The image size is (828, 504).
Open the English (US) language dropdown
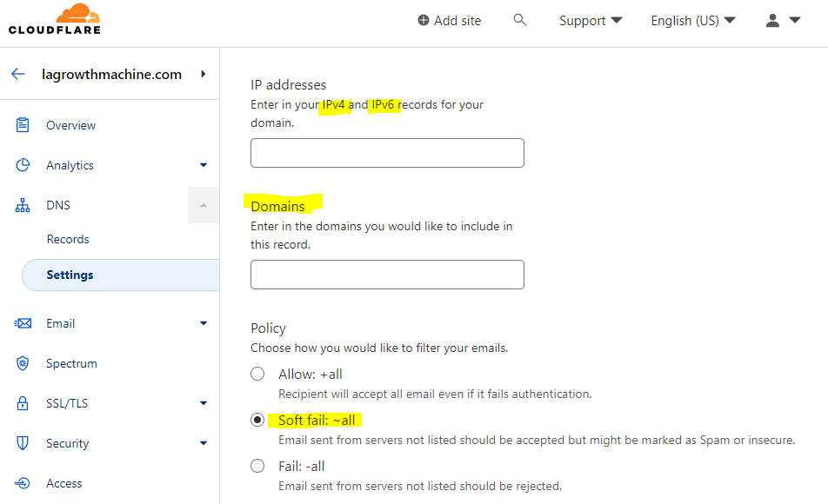point(692,21)
